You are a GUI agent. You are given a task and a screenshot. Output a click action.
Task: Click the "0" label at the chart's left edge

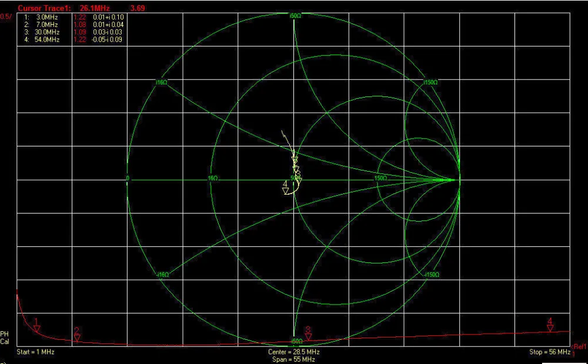tap(128, 178)
